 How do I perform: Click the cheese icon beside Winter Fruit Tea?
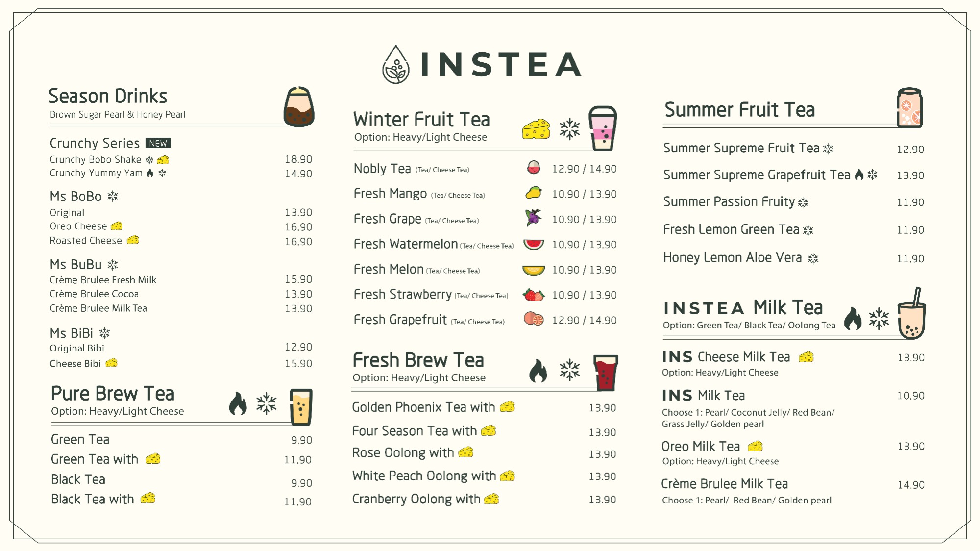point(536,129)
